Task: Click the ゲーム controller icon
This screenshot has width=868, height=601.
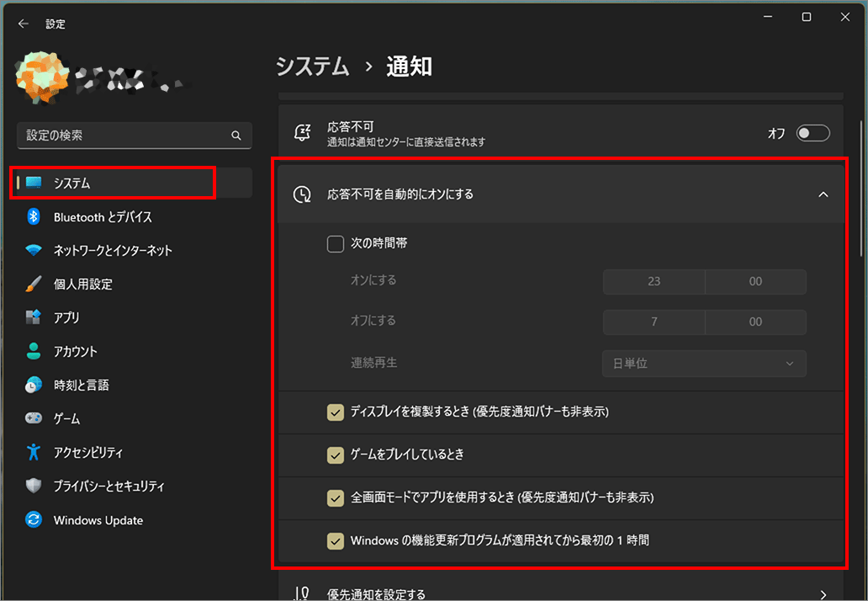Action: coord(33,418)
